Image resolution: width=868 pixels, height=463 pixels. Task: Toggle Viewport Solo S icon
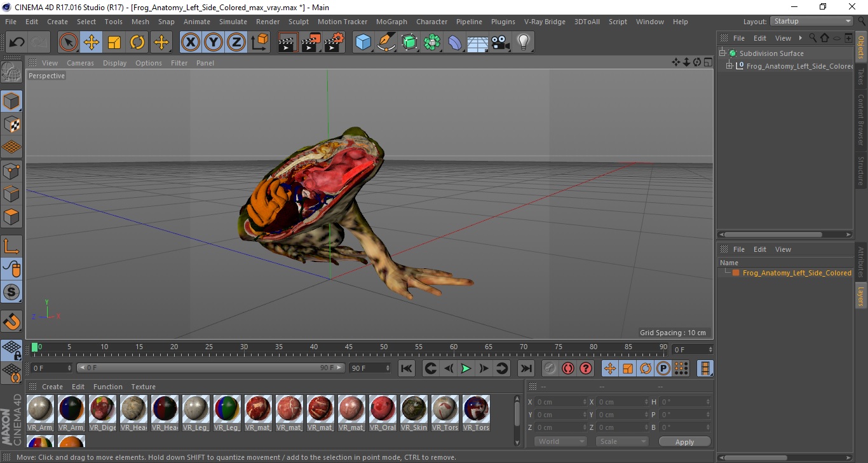[x=11, y=292]
